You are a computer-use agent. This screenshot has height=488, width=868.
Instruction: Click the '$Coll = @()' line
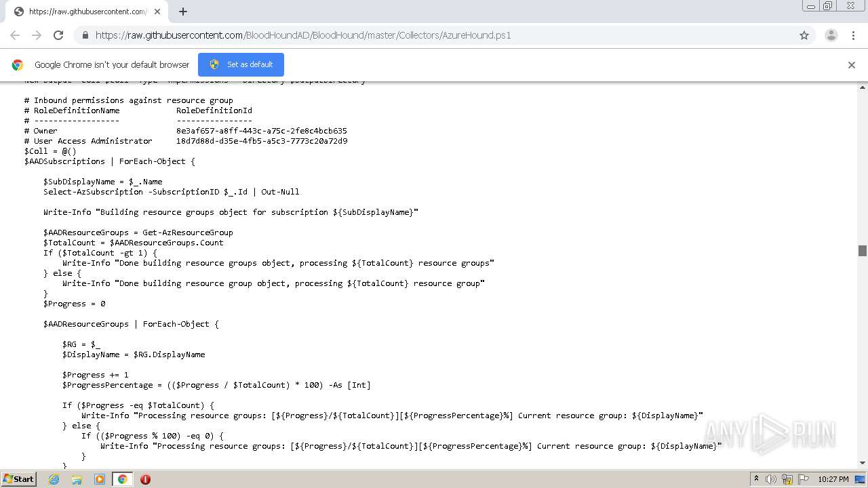point(50,151)
